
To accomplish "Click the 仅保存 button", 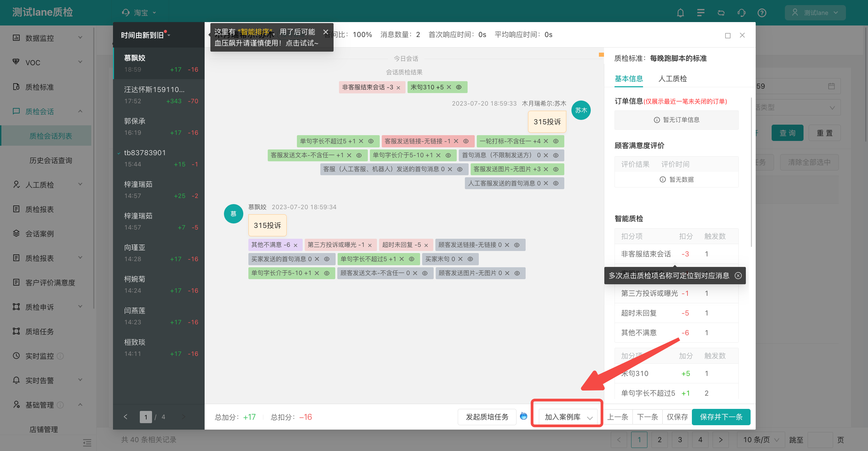I will [x=677, y=417].
